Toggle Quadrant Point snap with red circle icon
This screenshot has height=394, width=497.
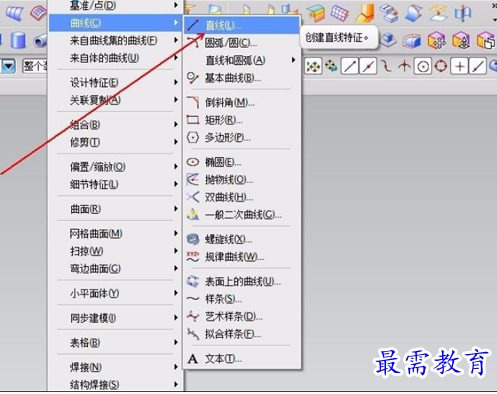click(x=441, y=66)
